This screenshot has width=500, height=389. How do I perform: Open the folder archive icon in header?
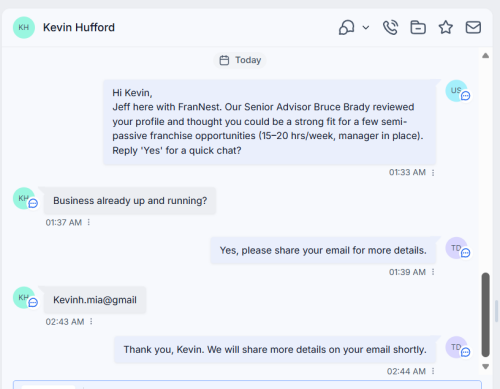(x=418, y=27)
